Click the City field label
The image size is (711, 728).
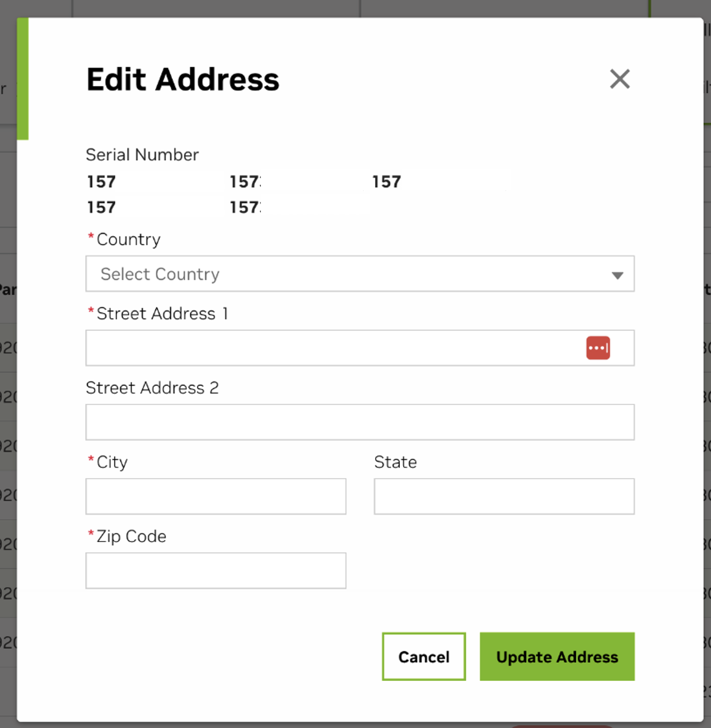pos(112,462)
